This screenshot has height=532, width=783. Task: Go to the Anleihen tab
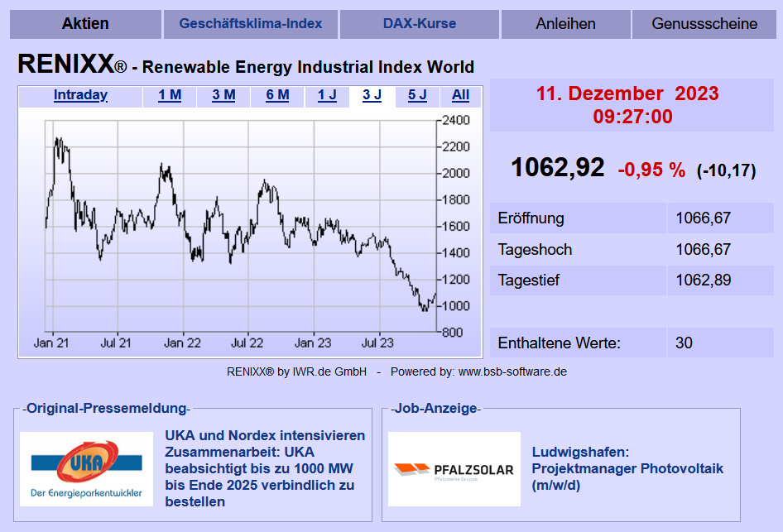click(x=565, y=24)
